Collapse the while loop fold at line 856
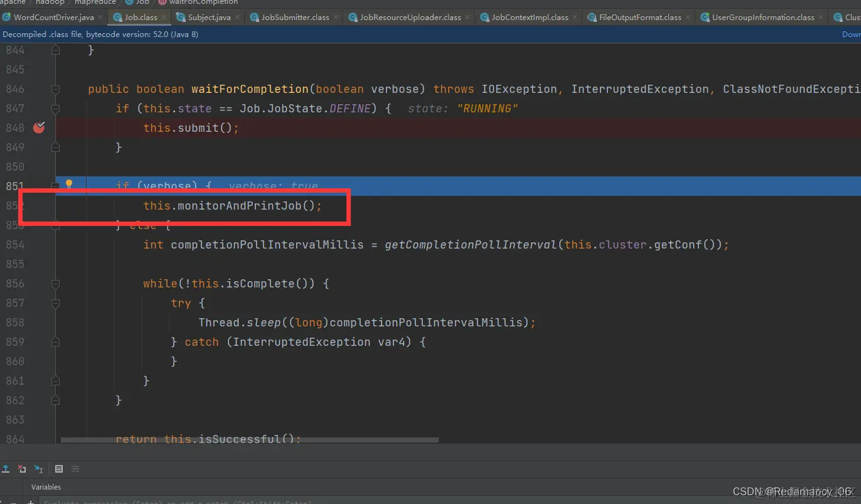 [55, 284]
